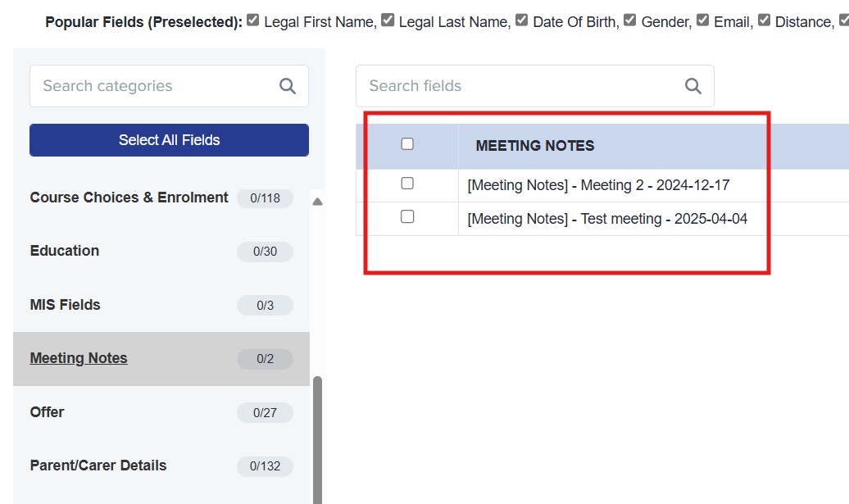Screen dimensions: 849x504
Task: Click the search fields magnifier icon
Action: pos(693,86)
